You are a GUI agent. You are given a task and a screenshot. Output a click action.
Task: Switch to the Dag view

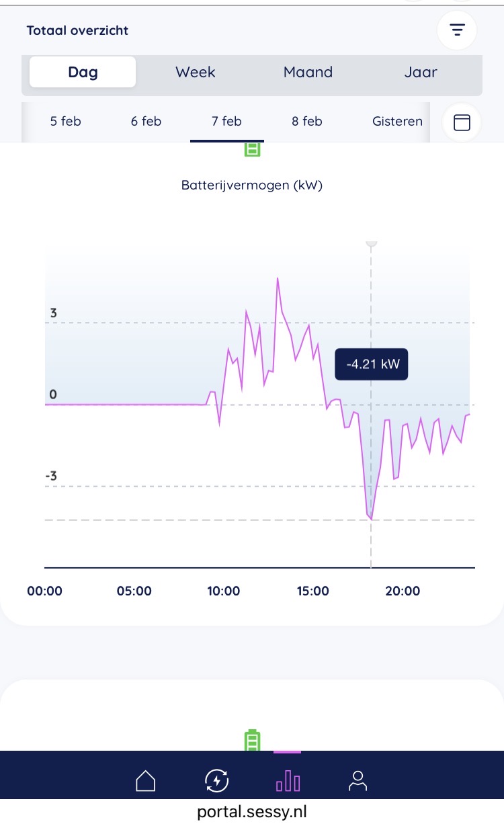(83, 72)
